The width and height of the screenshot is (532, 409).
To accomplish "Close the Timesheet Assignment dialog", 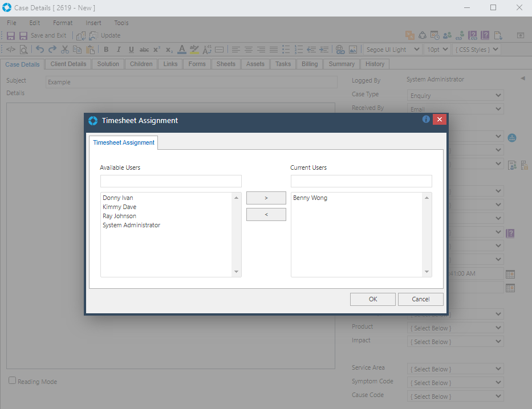I will [x=439, y=120].
